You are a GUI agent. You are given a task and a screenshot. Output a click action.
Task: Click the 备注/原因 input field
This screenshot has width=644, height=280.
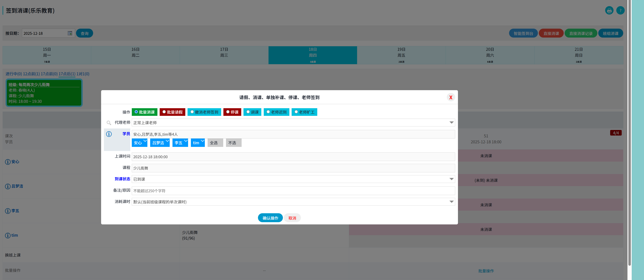(x=293, y=191)
